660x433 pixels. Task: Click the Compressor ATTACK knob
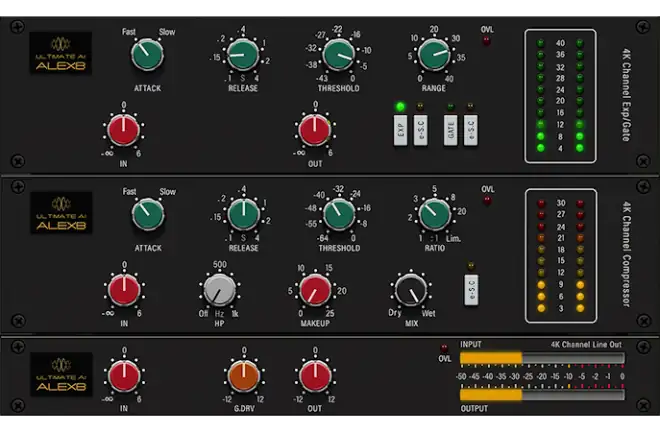[148, 215]
